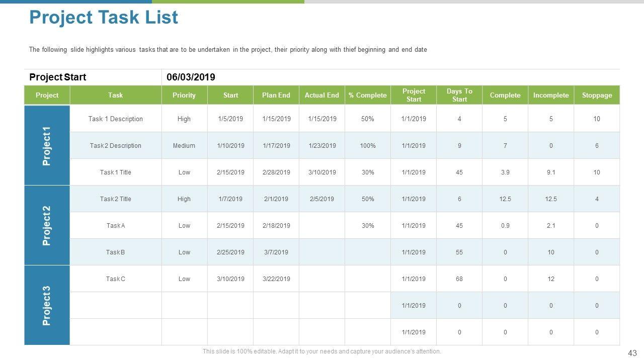Select the Project 1 row group label
644x362 pixels.
[x=47, y=146]
